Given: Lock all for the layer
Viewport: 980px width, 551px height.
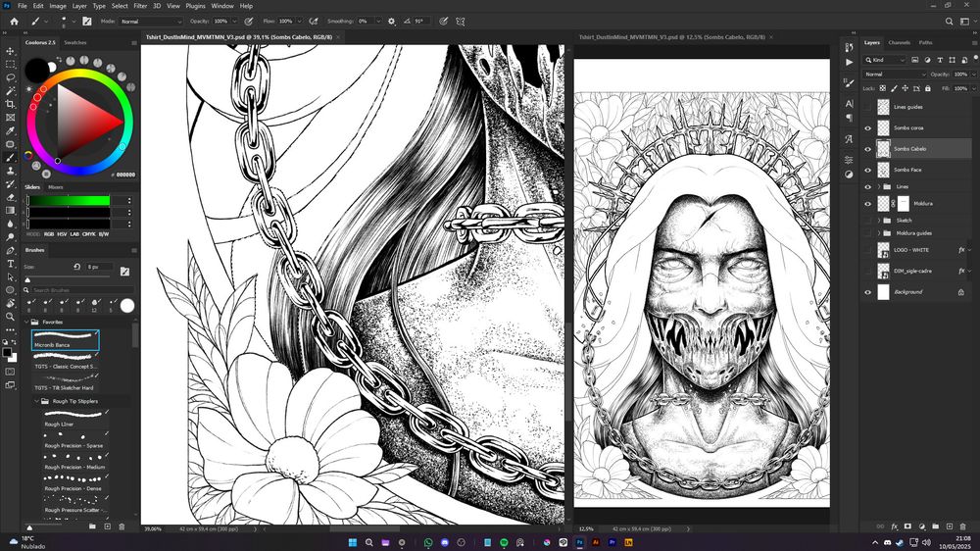Looking at the screenshot, I should click(x=927, y=88).
